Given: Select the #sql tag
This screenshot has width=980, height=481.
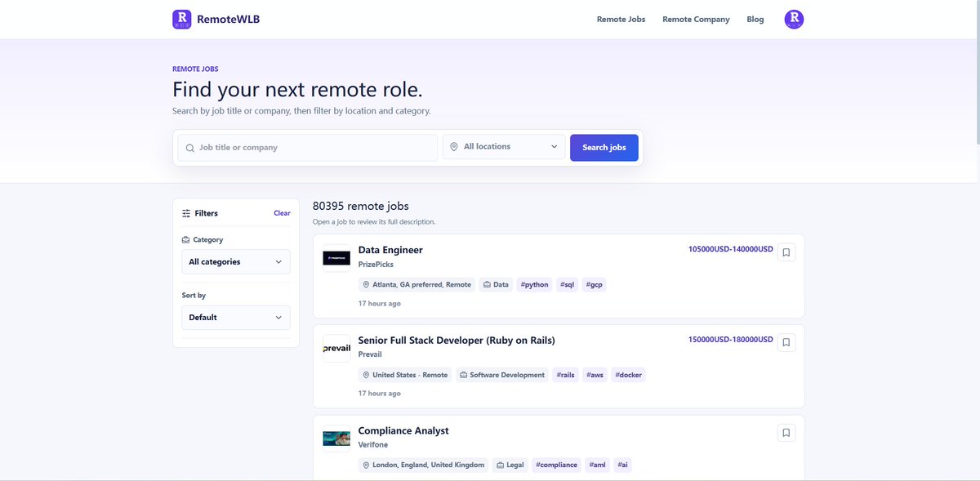Looking at the screenshot, I should click(567, 285).
